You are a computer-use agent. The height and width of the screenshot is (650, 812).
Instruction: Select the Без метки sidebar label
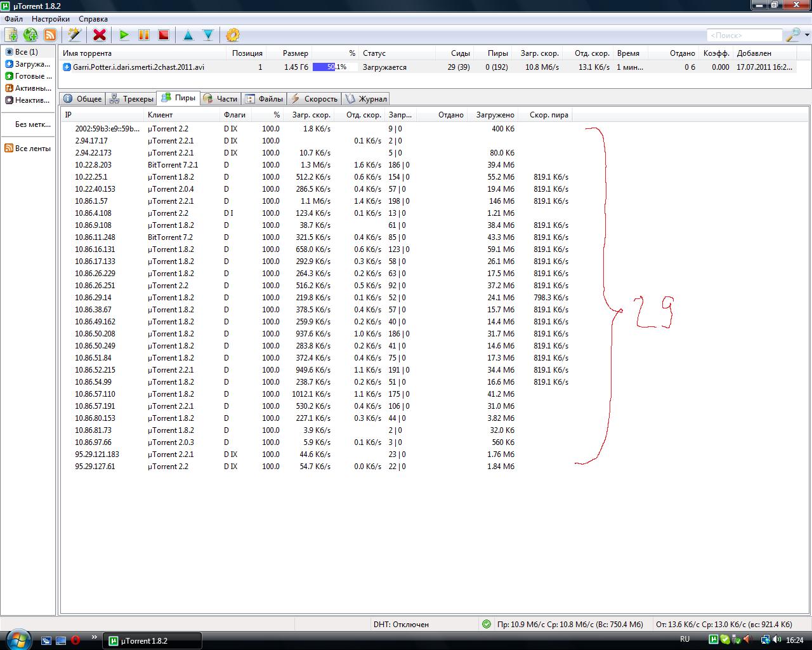(x=32, y=124)
